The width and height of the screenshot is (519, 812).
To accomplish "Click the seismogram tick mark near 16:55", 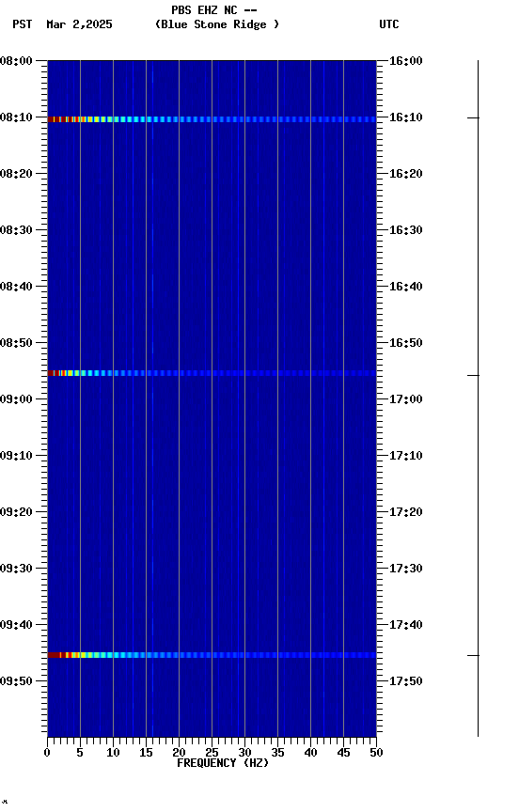I will click(x=473, y=375).
